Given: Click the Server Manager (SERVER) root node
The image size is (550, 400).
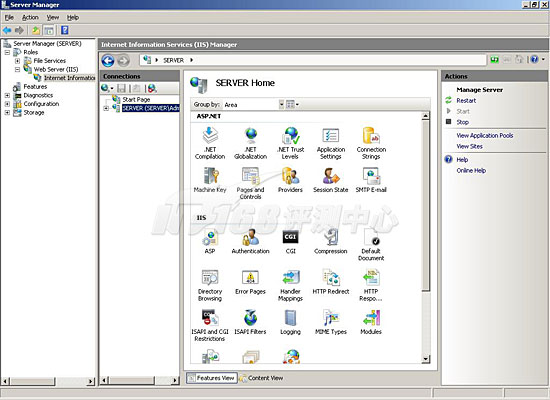Looking at the screenshot, I should (x=47, y=44).
